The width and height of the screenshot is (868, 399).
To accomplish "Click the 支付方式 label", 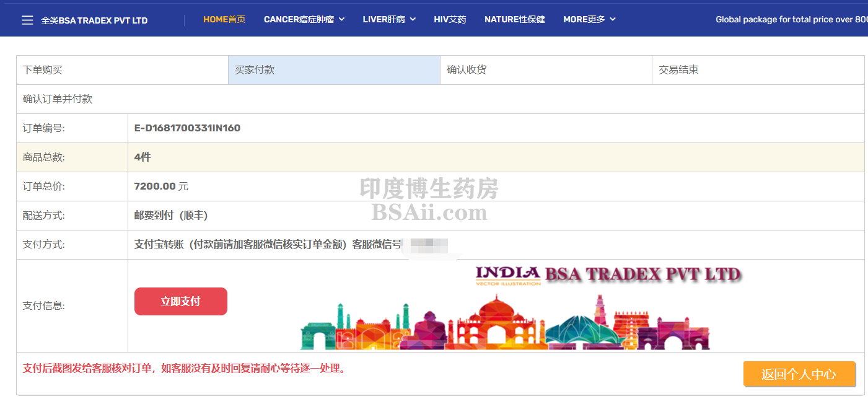I will coord(44,245).
